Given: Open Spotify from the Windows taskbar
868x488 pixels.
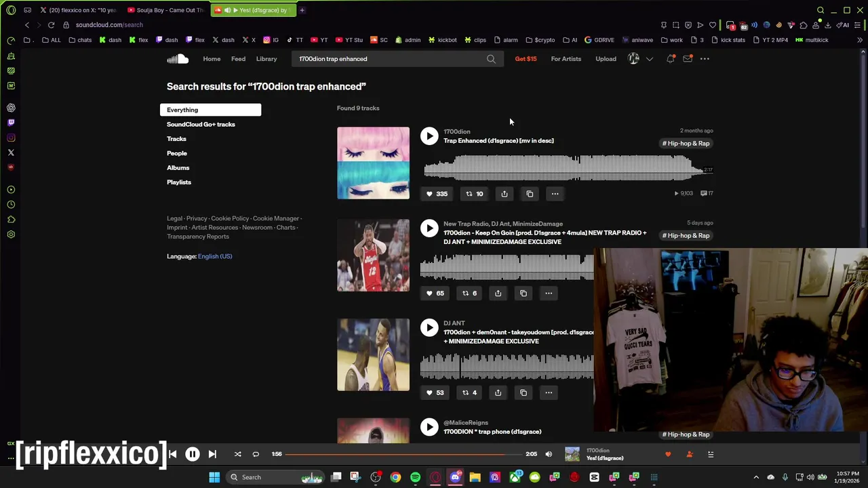Looking at the screenshot, I should pos(415,477).
